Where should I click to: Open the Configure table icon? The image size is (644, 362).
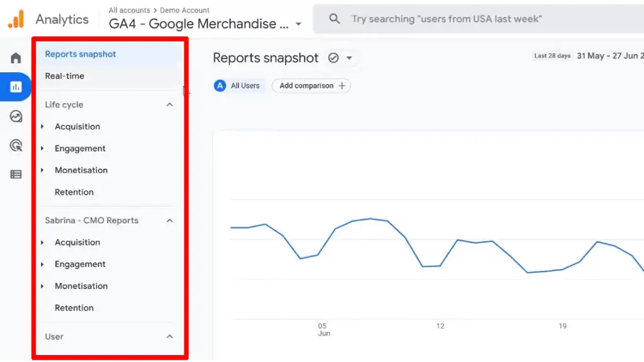click(16, 175)
